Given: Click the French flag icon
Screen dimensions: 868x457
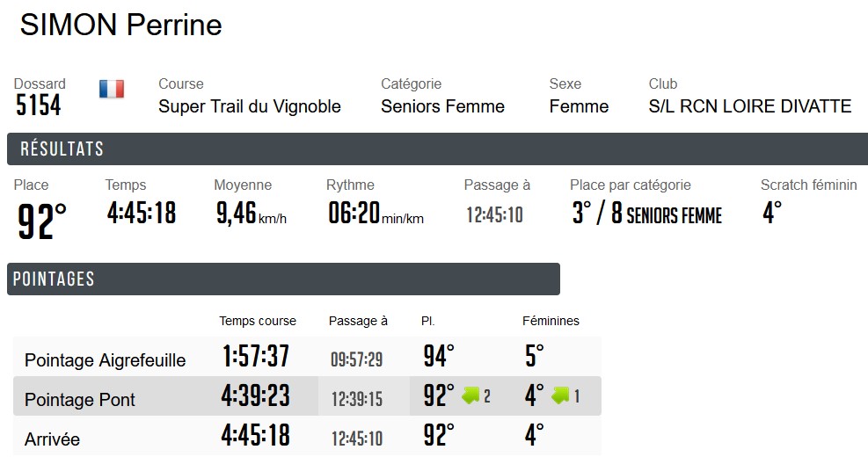Looking at the screenshot, I should click(112, 89).
